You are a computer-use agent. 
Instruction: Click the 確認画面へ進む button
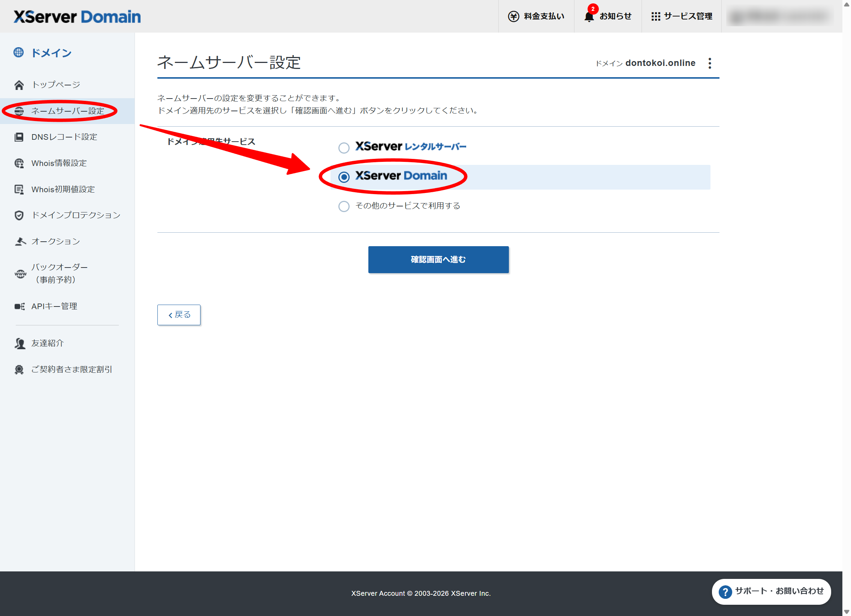(x=438, y=260)
